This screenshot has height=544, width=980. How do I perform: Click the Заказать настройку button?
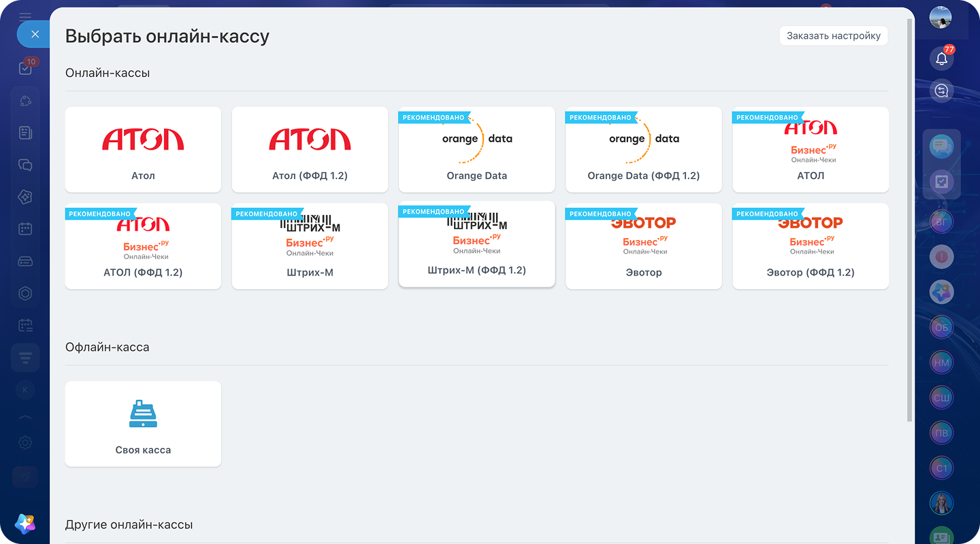coord(834,36)
